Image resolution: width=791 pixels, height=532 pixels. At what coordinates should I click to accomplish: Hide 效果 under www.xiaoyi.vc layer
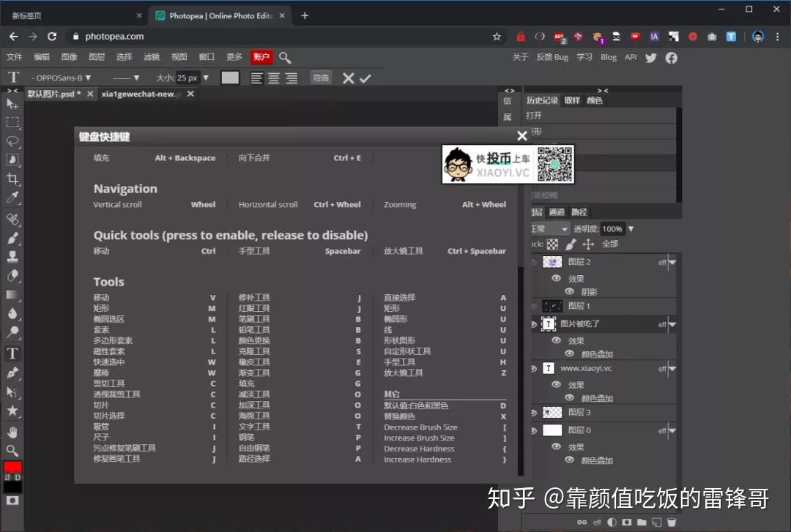pyautogui.click(x=557, y=384)
